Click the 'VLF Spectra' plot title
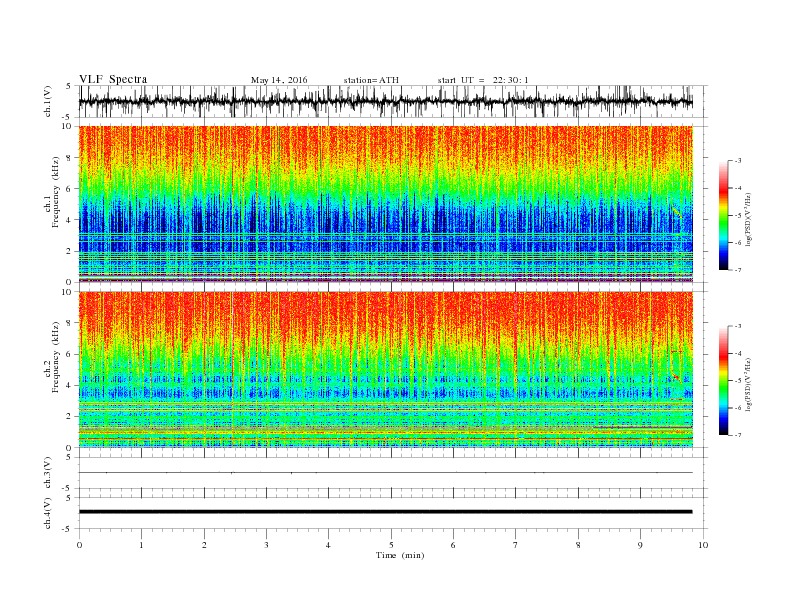This screenshot has height=612, width=792. (x=113, y=79)
